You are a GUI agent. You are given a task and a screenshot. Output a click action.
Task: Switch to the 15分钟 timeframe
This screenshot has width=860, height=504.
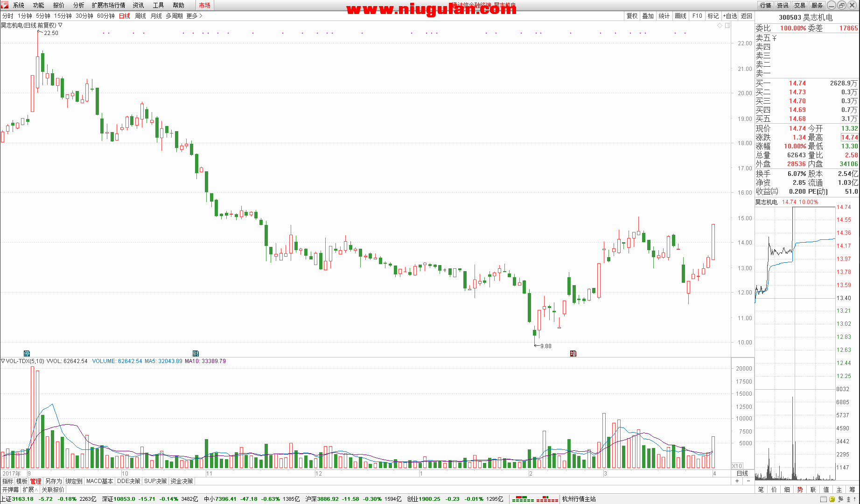tap(63, 16)
